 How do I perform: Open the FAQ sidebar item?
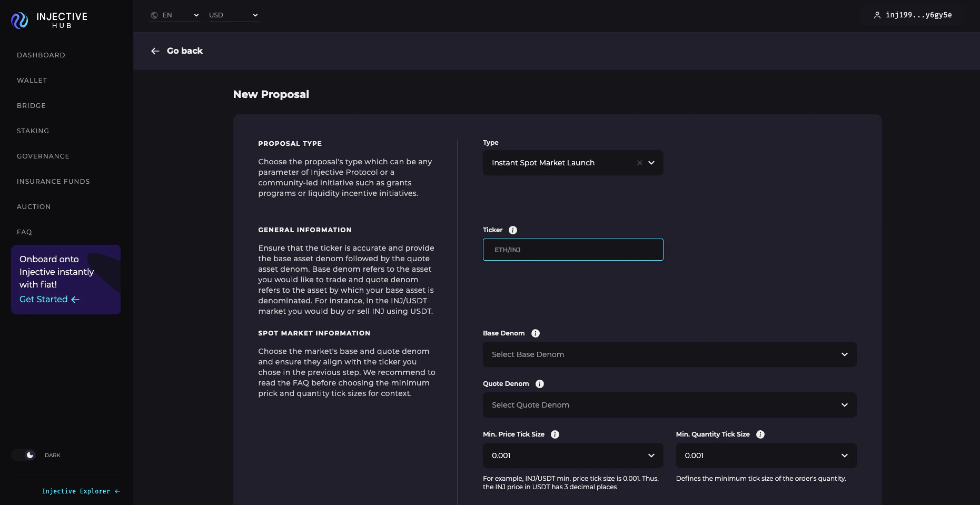[24, 232]
